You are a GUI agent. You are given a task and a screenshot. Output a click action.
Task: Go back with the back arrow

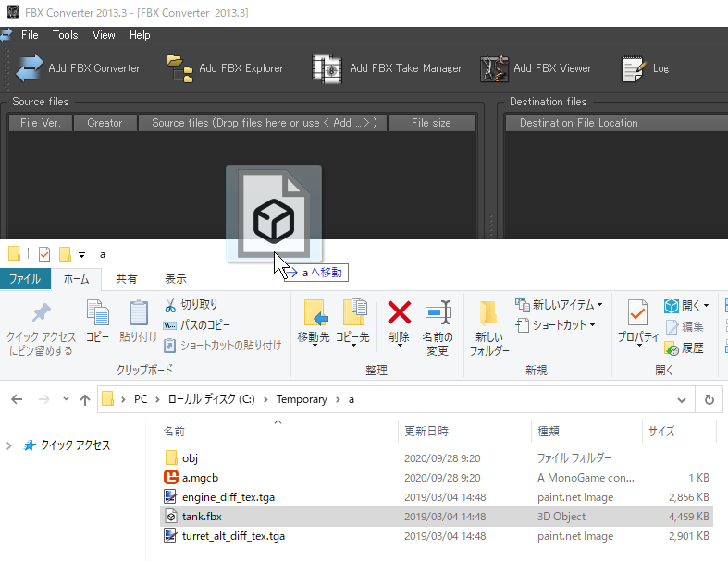[x=17, y=399]
